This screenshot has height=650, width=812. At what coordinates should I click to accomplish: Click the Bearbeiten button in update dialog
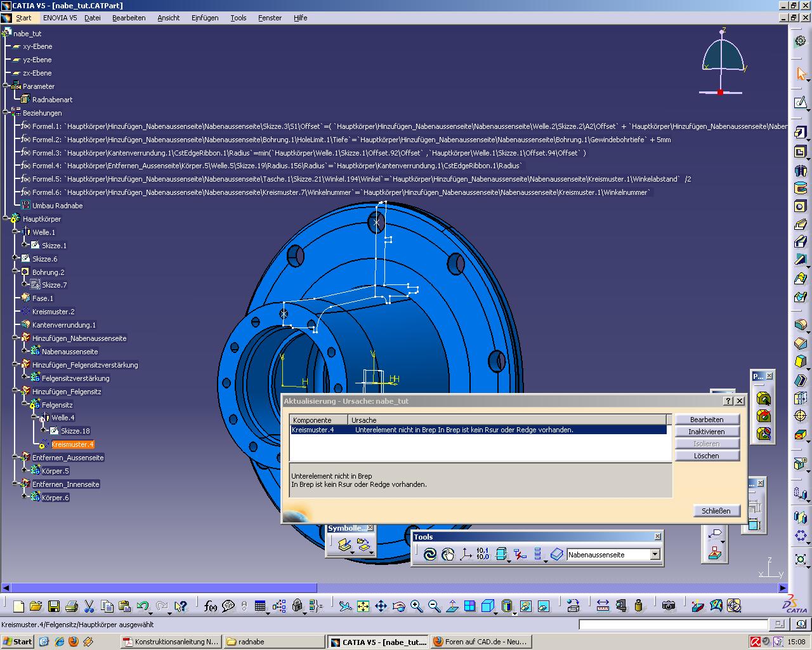pyautogui.click(x=707, y=420)
